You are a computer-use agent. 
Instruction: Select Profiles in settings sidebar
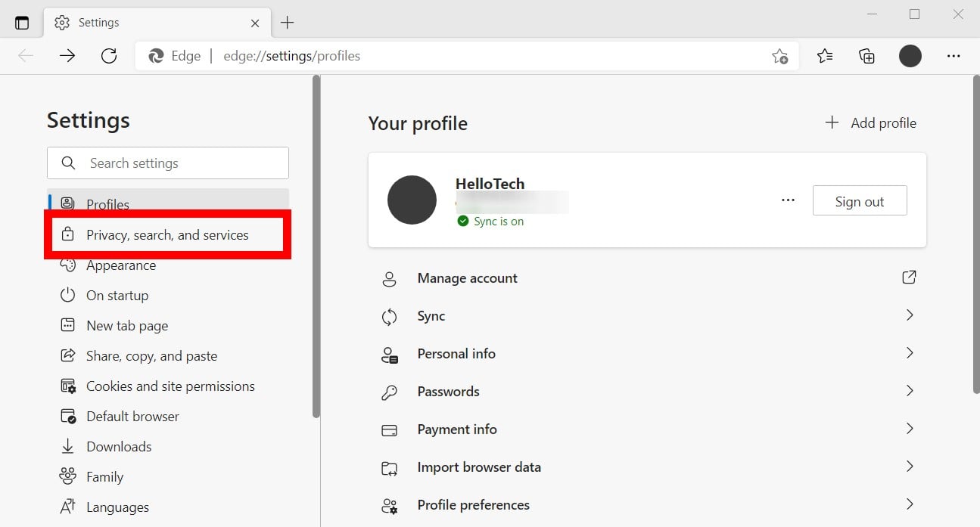pos(168,204)
